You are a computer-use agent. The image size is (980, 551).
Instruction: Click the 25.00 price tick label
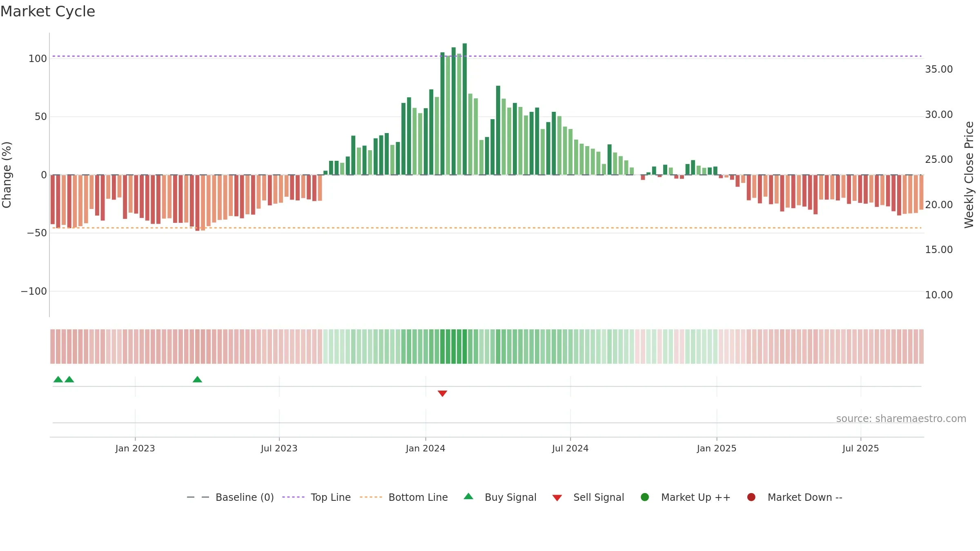[939, 160]
